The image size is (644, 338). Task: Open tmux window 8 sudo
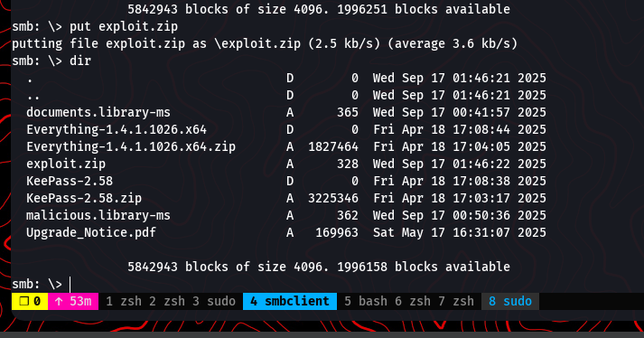click(510, 302)
